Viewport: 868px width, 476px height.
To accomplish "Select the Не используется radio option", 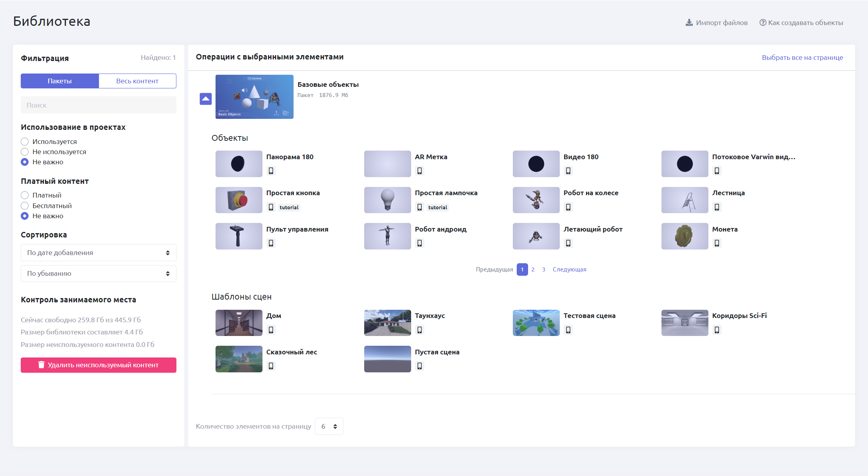I will pos(25,152).
